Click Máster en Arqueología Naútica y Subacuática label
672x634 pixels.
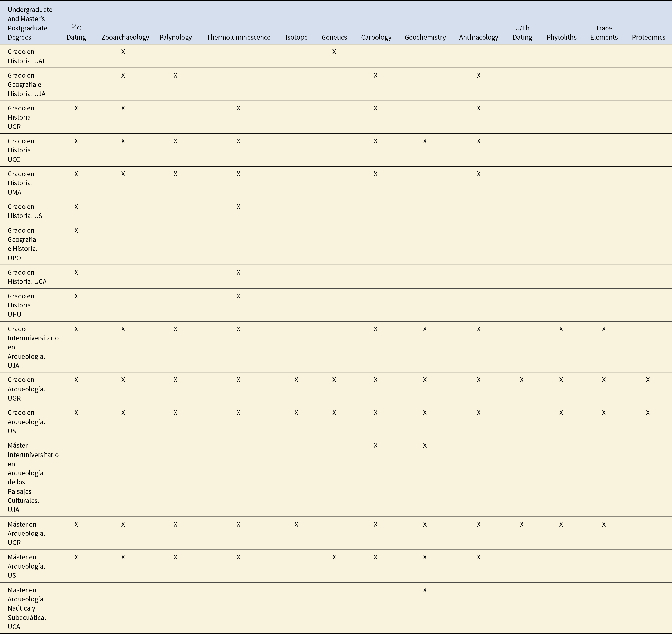(x=27, y=608)
